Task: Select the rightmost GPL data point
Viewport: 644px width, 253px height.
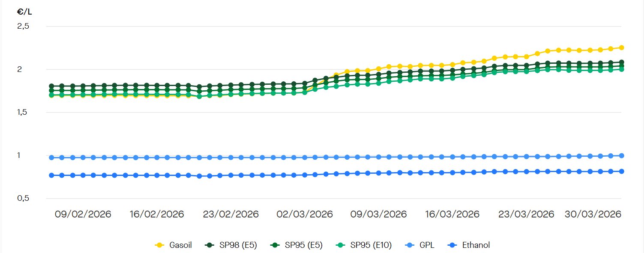Action: click(x=621, y=156)
